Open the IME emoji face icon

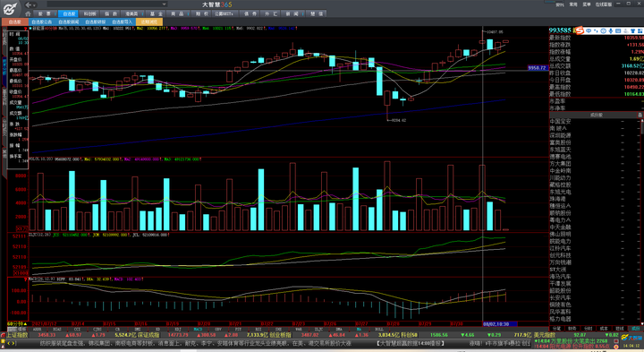click(604, 30)
